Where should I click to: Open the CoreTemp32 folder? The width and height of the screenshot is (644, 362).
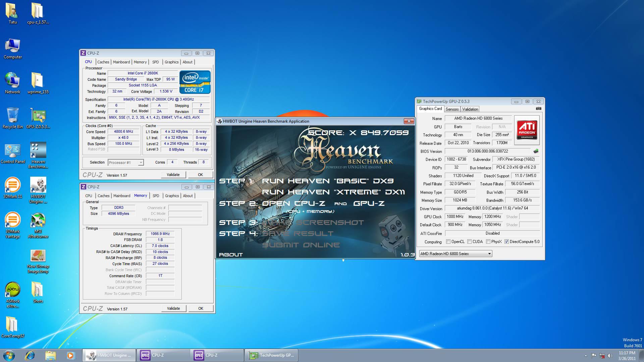(x=12, y=327)
